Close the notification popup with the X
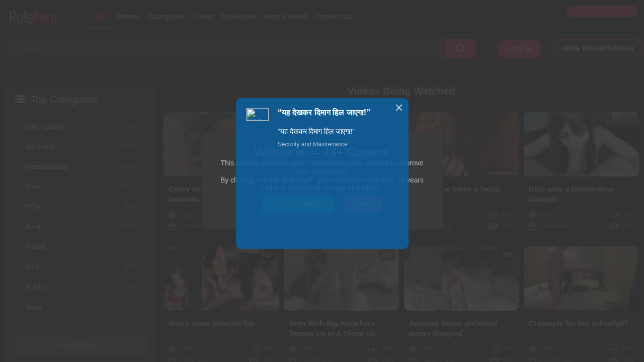The width and height of the screenshot is (644, 362). pos(399,108)
